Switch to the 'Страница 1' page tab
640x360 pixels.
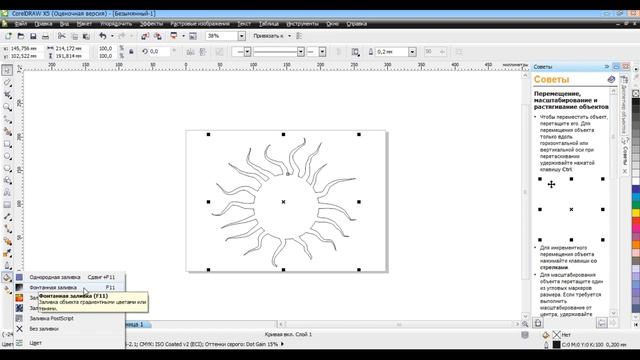[138, 324]
